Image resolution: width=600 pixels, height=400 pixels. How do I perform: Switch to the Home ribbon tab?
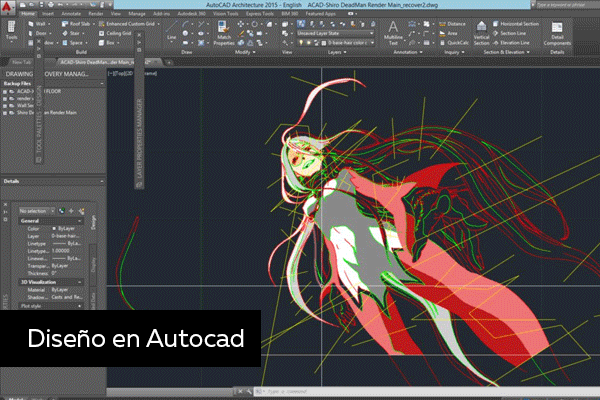(x=28, y=14)
